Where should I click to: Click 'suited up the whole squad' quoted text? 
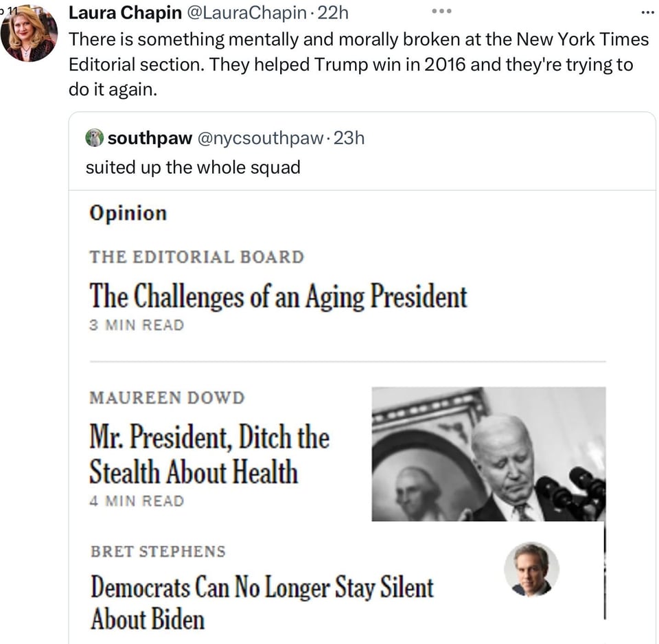click(x=193, y=168)
